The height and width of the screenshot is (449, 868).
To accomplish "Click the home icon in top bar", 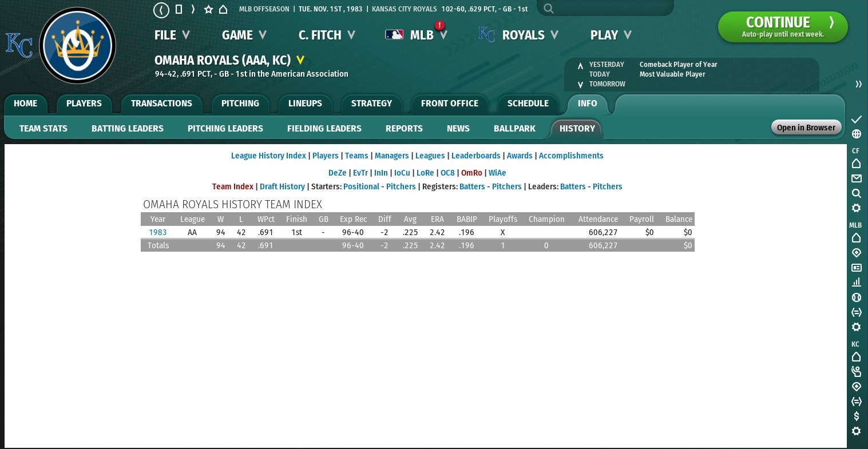I will click(223, 10).
